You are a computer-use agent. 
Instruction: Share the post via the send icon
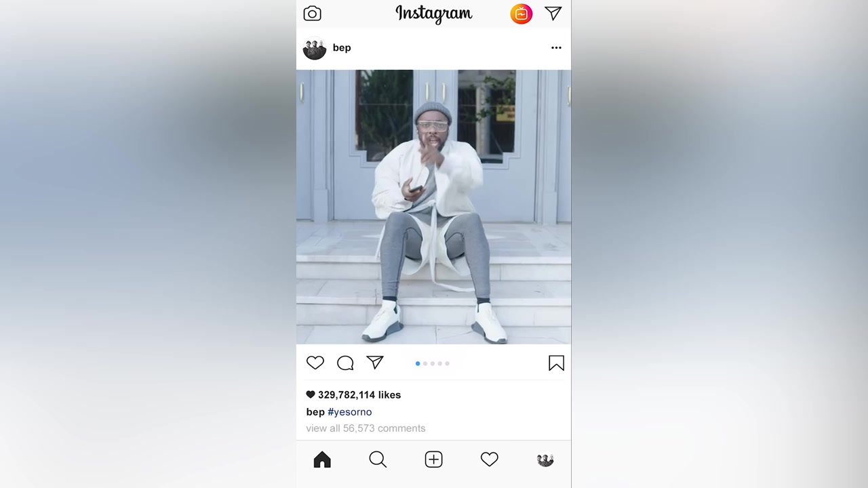pos(375,363)
